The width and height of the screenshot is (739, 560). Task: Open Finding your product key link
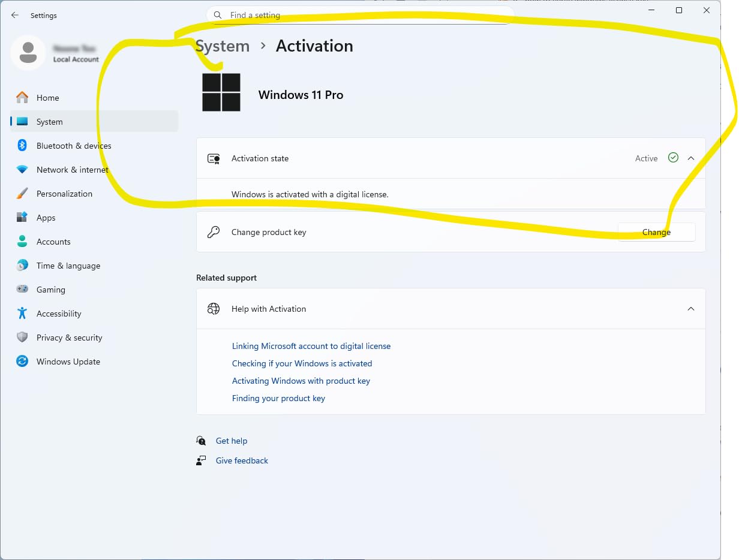[278, 398]
